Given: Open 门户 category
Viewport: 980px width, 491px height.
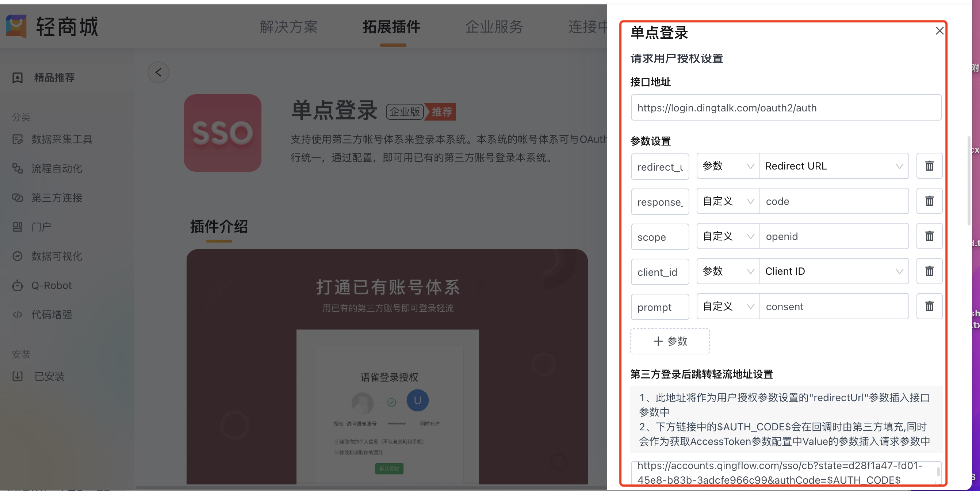Looking at the screenshot, I should pos(41,227).
